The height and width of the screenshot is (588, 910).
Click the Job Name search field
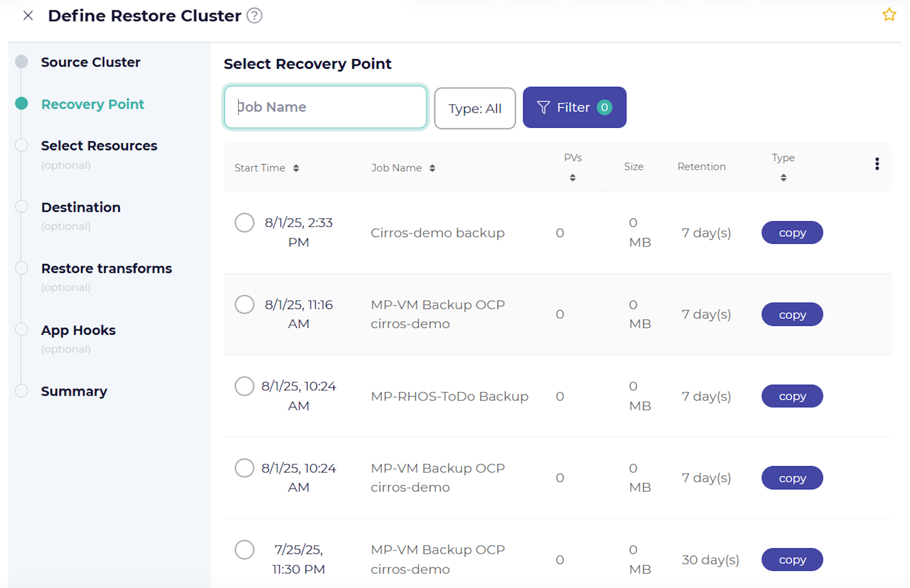point(325,107)
